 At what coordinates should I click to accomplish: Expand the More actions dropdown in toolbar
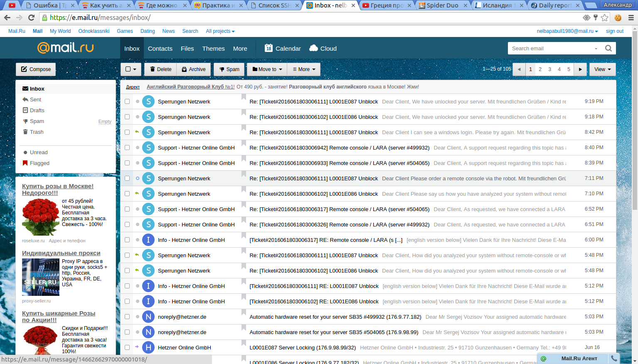(x=304, y=69)
